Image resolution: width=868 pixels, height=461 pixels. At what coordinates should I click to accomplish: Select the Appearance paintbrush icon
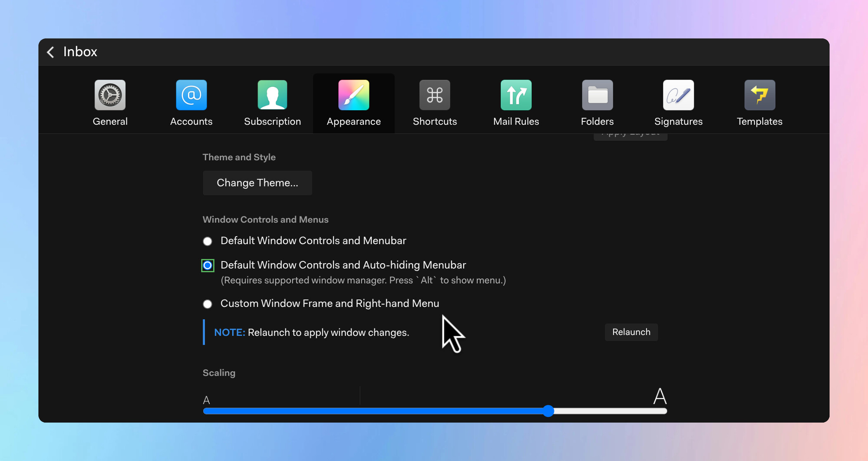[354, 95]
